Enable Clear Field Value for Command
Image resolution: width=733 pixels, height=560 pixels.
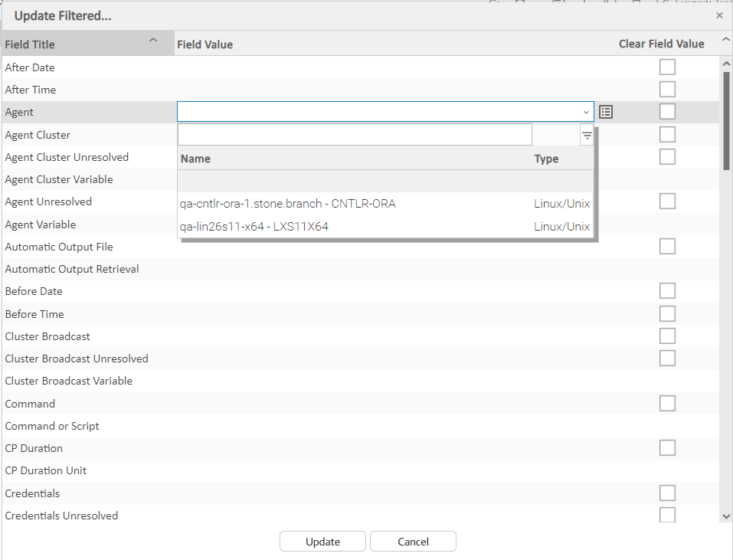(667, 404)
